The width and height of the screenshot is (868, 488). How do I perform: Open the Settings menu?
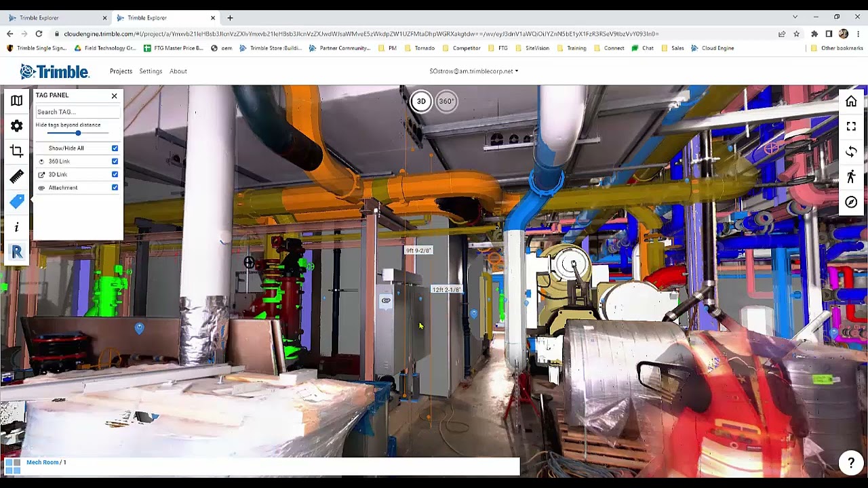151,71
